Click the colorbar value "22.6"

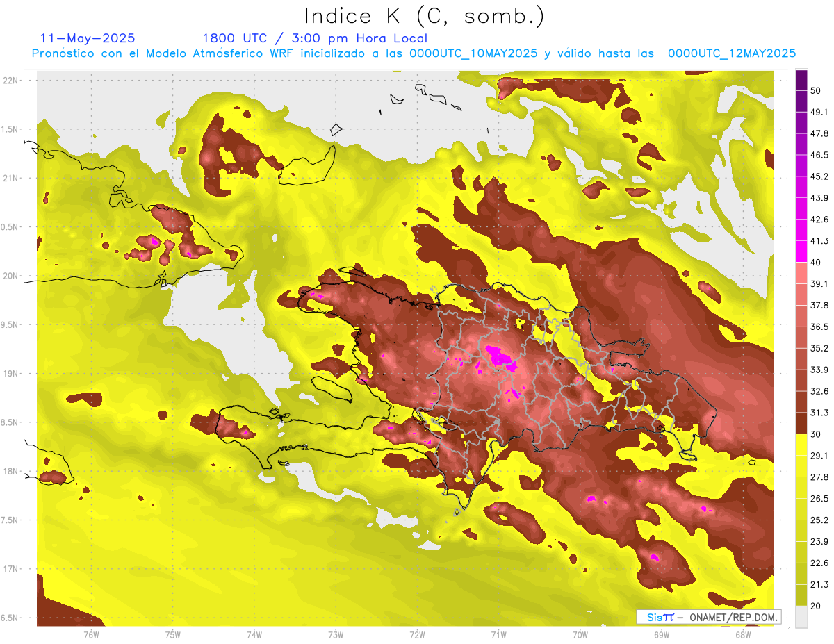click(819, 563)
